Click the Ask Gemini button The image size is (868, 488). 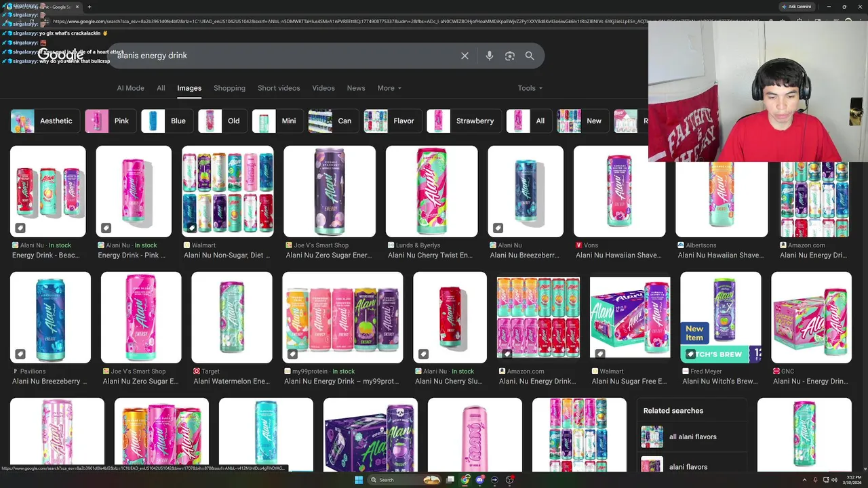pos(795,7)
